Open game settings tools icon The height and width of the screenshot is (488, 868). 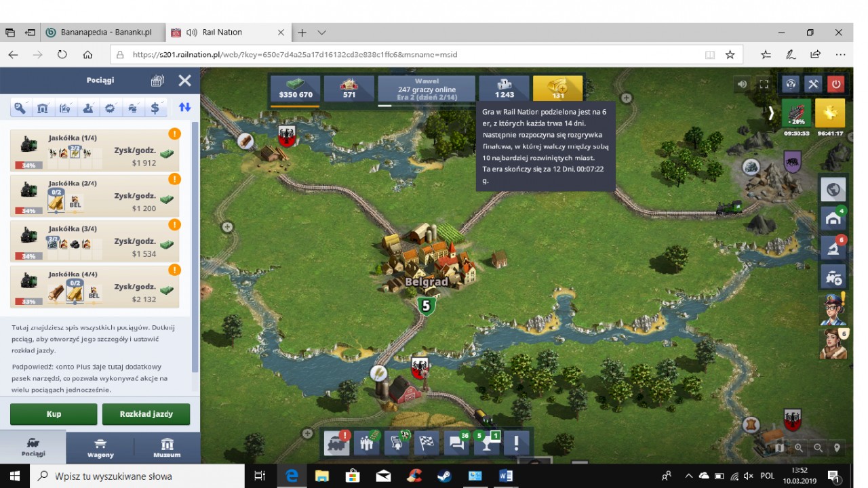click(813, 84)
